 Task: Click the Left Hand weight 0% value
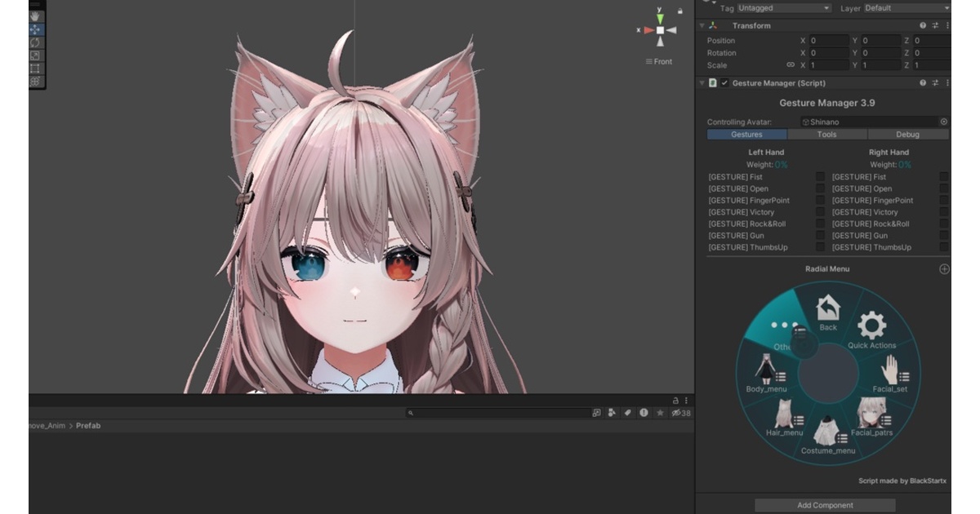[781, 165]
